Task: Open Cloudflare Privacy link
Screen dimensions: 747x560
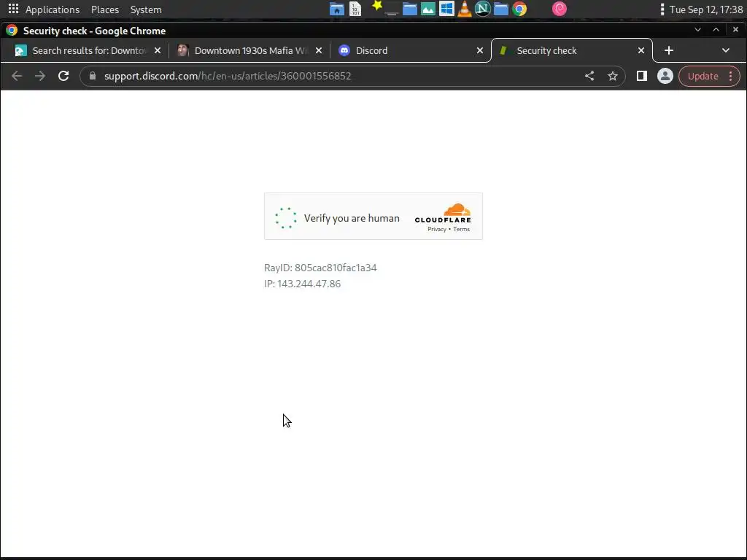Action: coord(437,230)
